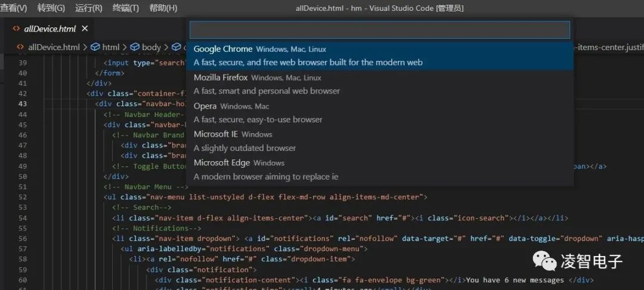Choose Opera from the browser list

pos(379,113)
